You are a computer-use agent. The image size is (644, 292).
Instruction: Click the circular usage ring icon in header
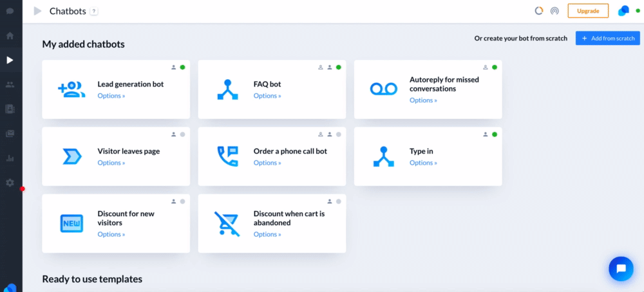[x=539, y=11]
